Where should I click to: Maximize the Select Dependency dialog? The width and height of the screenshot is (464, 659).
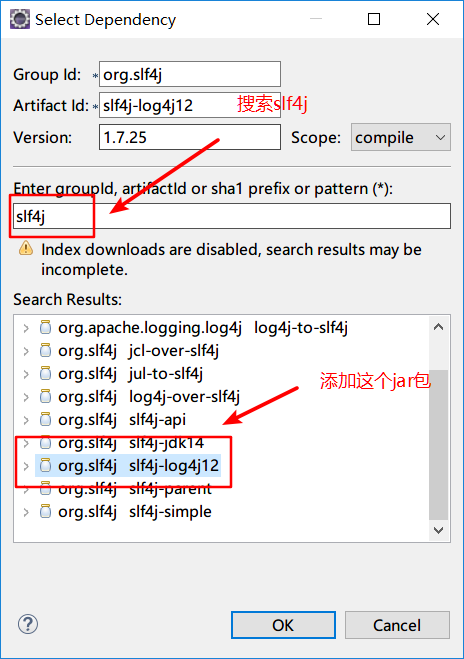click(374, 19)
